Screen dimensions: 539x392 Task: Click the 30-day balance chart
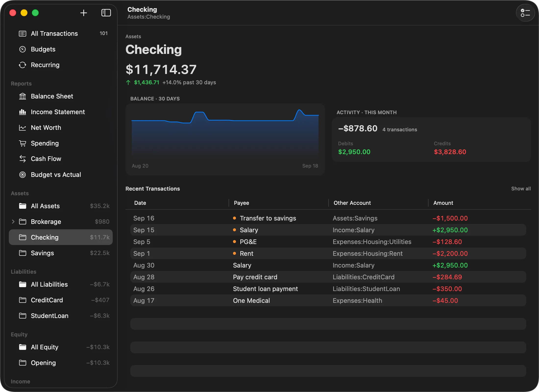[225, 139]
